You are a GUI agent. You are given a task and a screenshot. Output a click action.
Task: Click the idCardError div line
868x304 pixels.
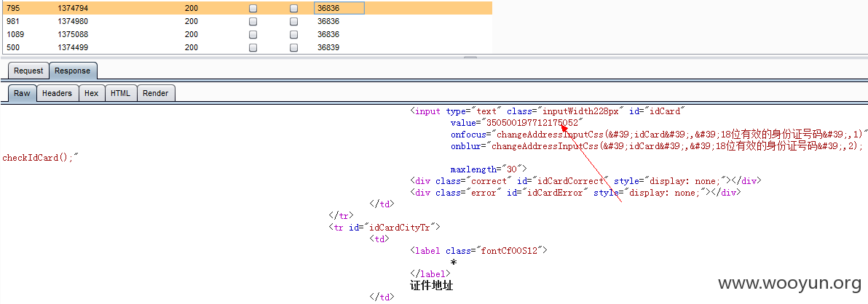575,192
